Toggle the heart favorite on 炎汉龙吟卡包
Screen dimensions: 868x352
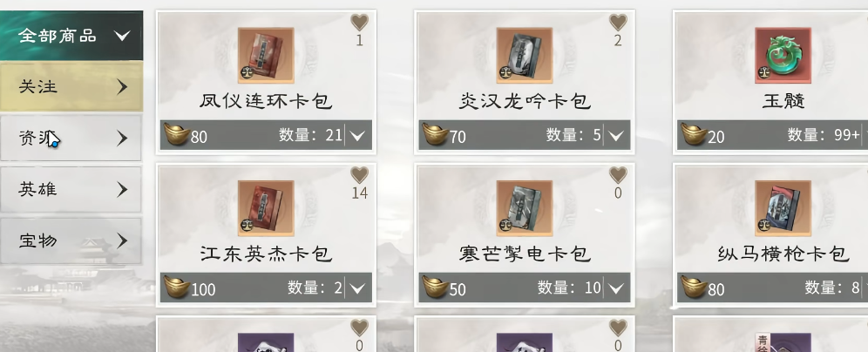click(618, 23)
